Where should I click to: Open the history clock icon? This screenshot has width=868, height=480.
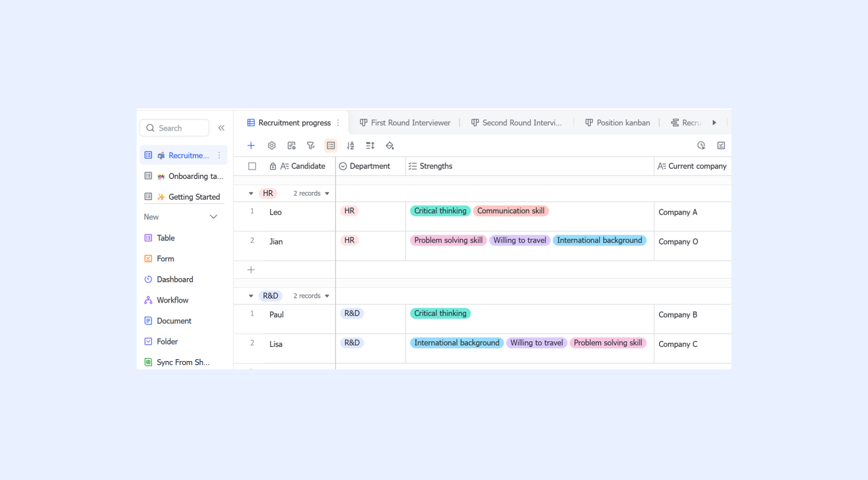701,146
